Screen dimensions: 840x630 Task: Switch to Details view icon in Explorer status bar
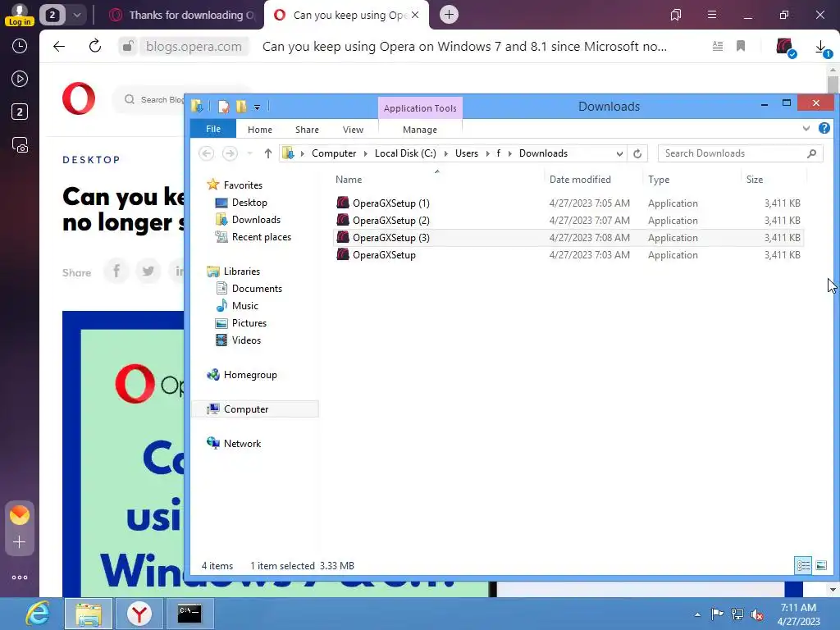[803, 565]
